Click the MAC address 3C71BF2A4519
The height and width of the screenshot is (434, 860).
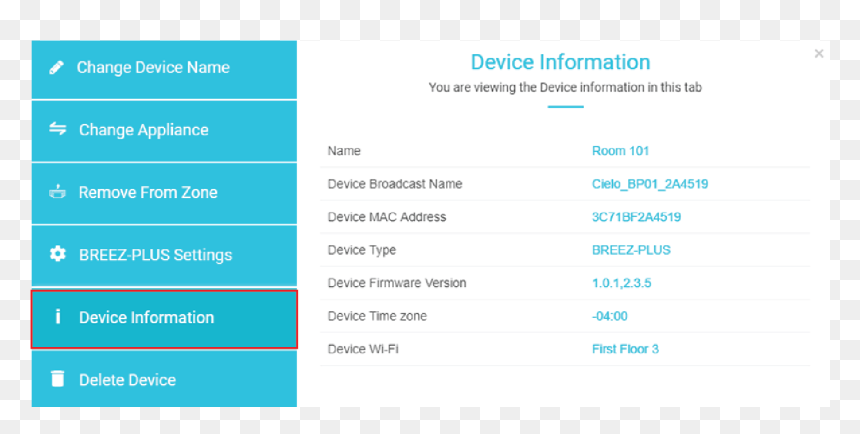coord(636,217)
